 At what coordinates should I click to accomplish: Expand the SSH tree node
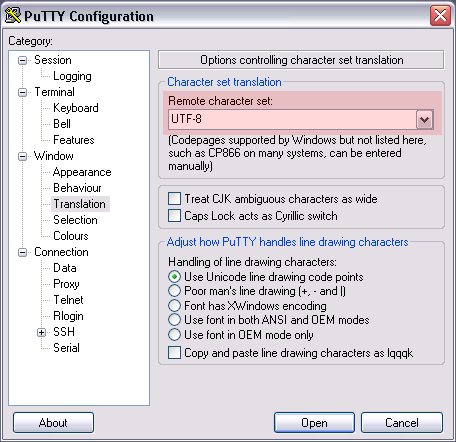[41, 332]
